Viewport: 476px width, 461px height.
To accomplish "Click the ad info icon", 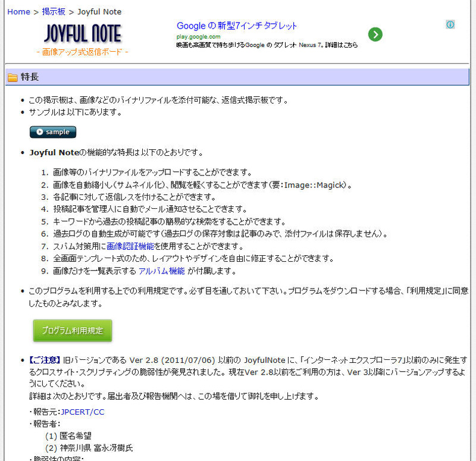I will (x=450, y=24).
